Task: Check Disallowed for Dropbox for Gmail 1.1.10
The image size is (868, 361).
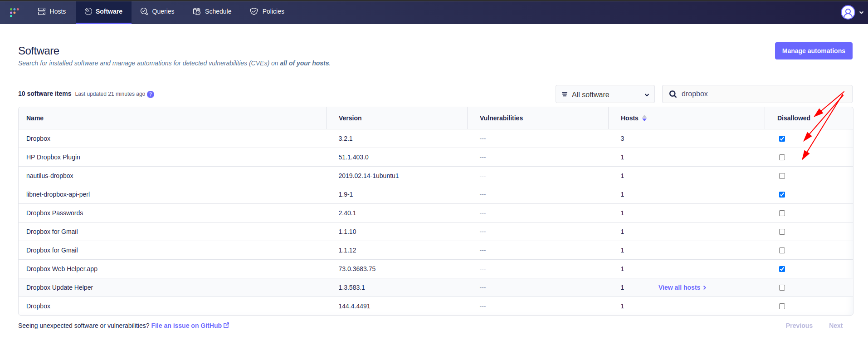Action: click(782, 232)
